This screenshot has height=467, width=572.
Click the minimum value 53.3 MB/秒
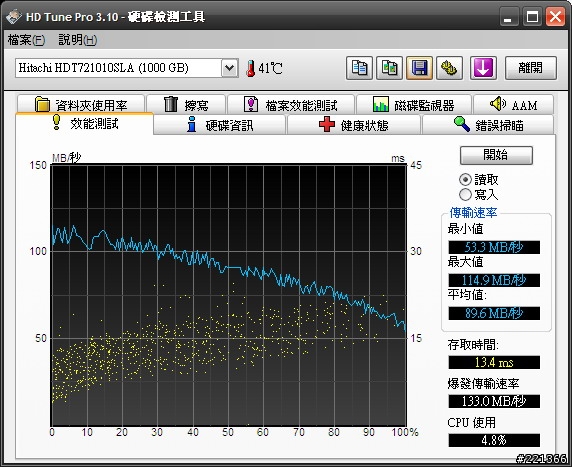494,247
